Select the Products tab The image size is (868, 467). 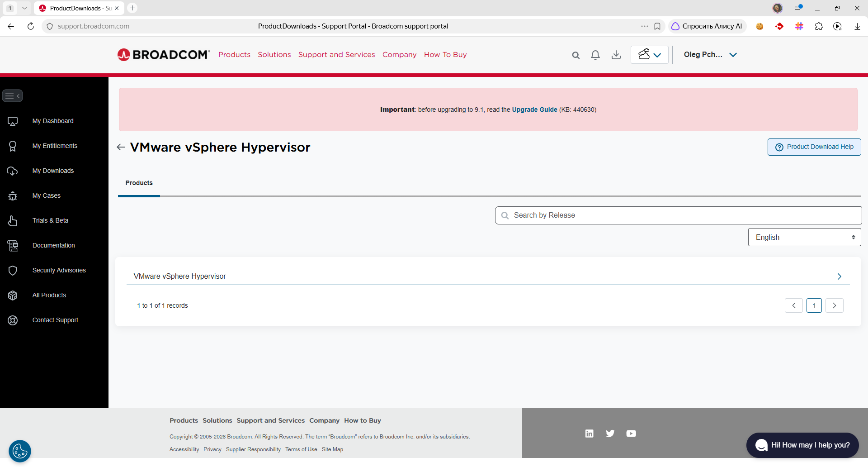click(139, 183)
